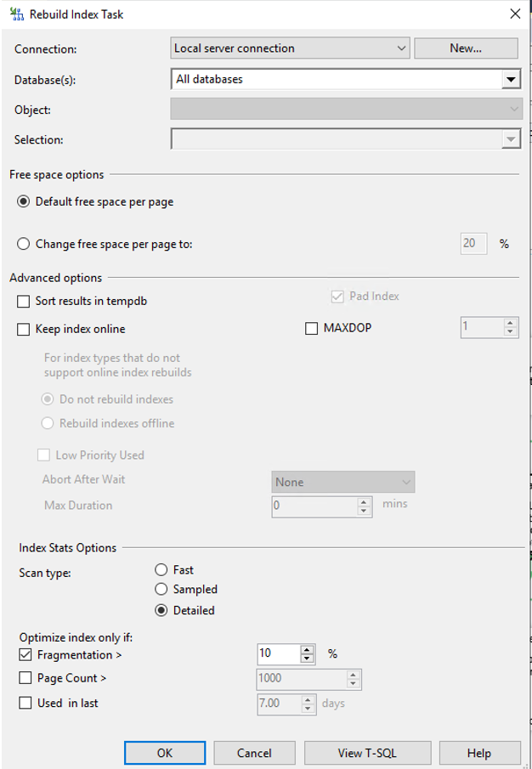Close the Rebuild Index Task dialog
Image resolution: width=532 pixels, height=769 pixels.
click(x=514, y=14)
